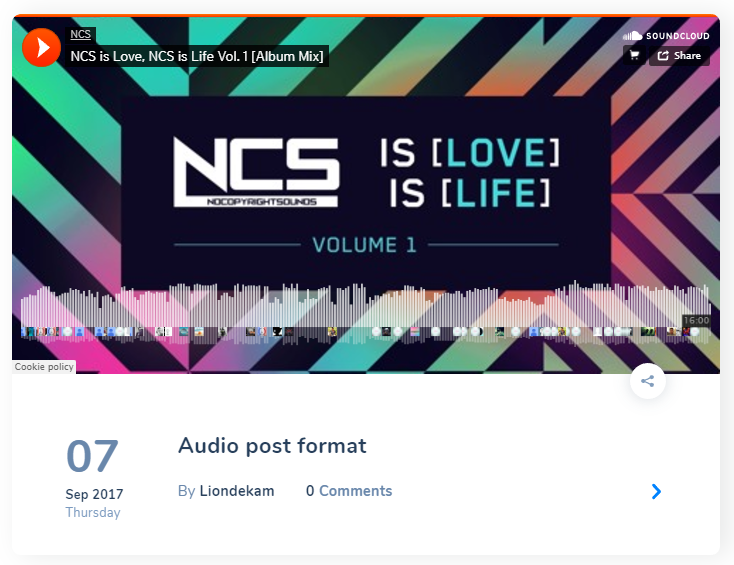Open the Audio post format title
734x565 pixels.
pos(272,446)
